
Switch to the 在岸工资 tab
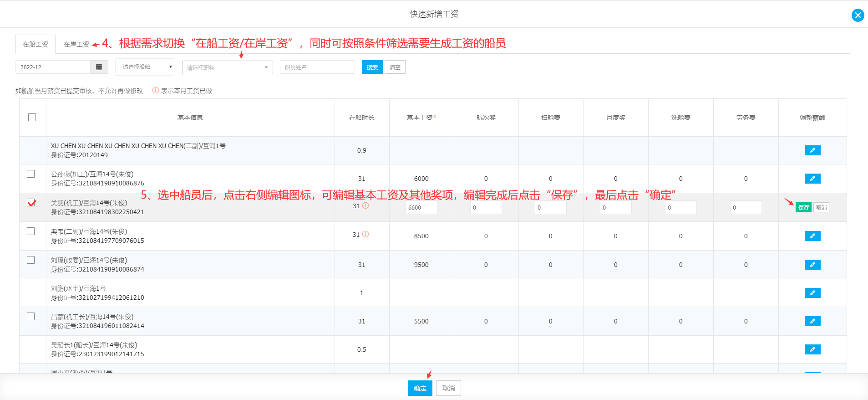tap(76, 44)
